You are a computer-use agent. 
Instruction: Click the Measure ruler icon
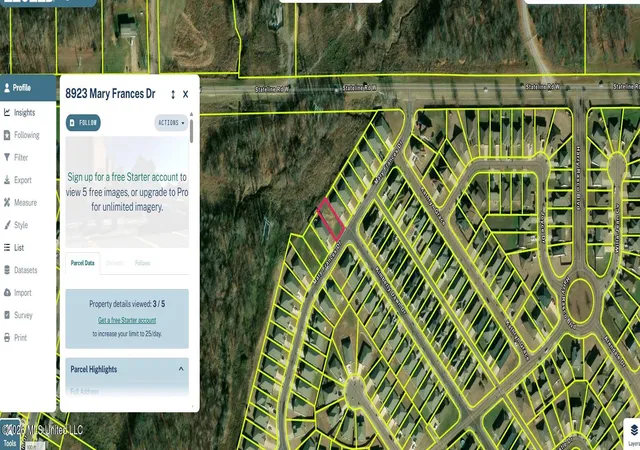[x=7, y=202]
